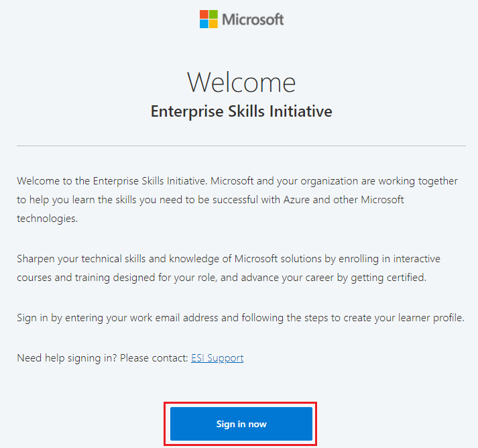
Task: Click the Welcome heading
Action: point(241,82)
